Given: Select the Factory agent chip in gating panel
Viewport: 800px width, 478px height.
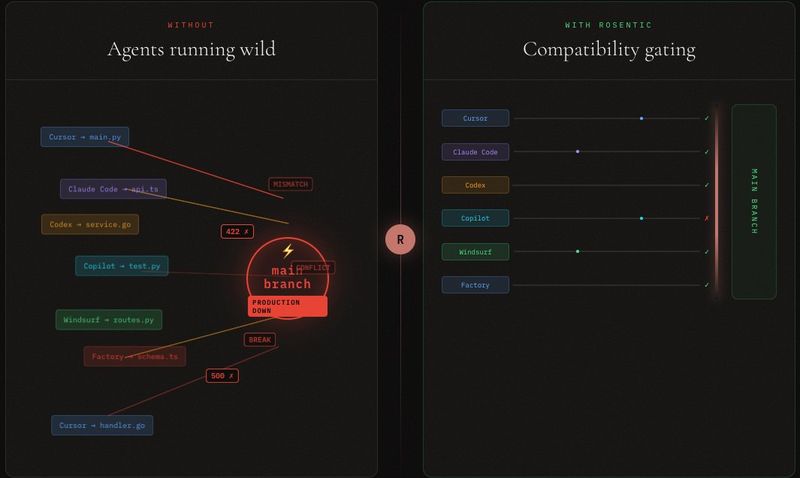Looking at the screenshot, I should [475, 285].
